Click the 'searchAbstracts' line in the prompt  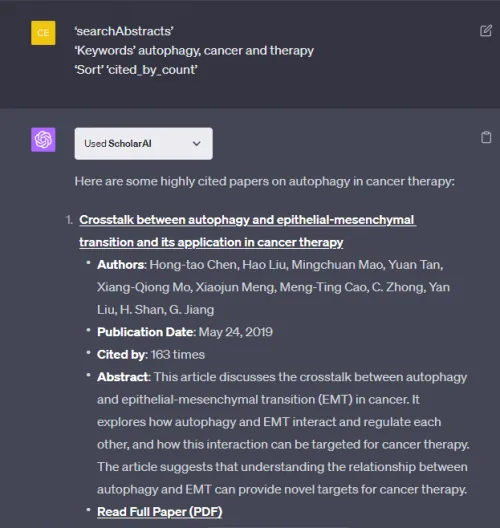124,31
